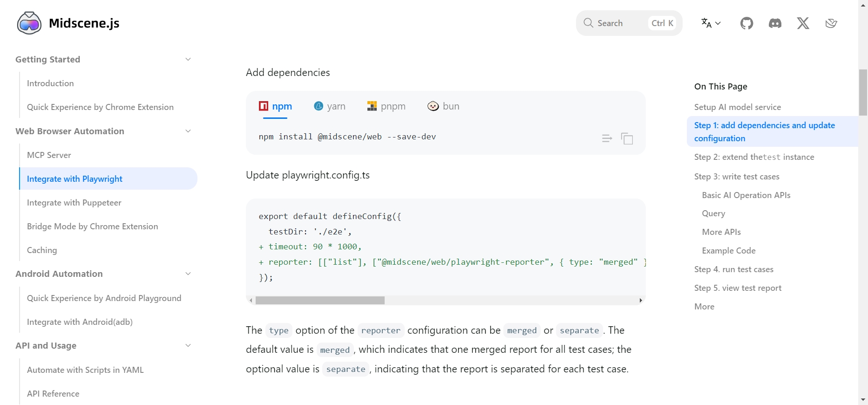Jump to the Example Code section
This screenshot has height=405, width=868.
729,251
